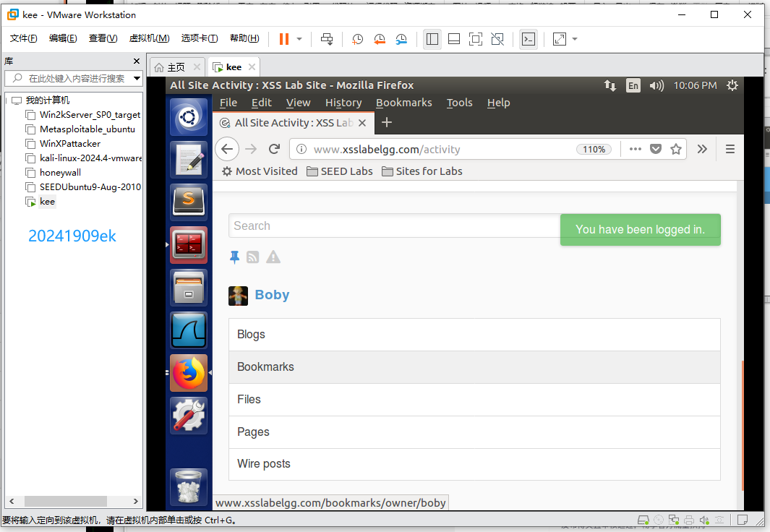Take a snapshot of the VM
Viewport: 770px width, 532px height.
coord(357,39)
